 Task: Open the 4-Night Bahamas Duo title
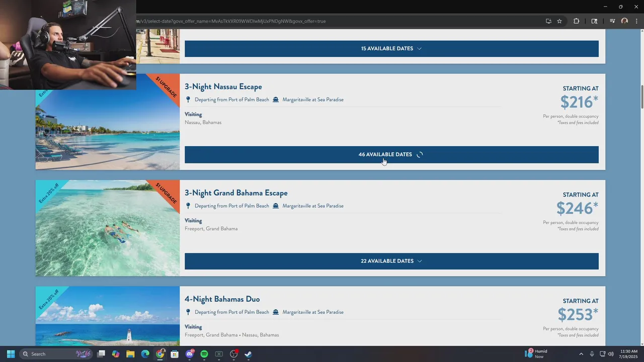(222, 299)
